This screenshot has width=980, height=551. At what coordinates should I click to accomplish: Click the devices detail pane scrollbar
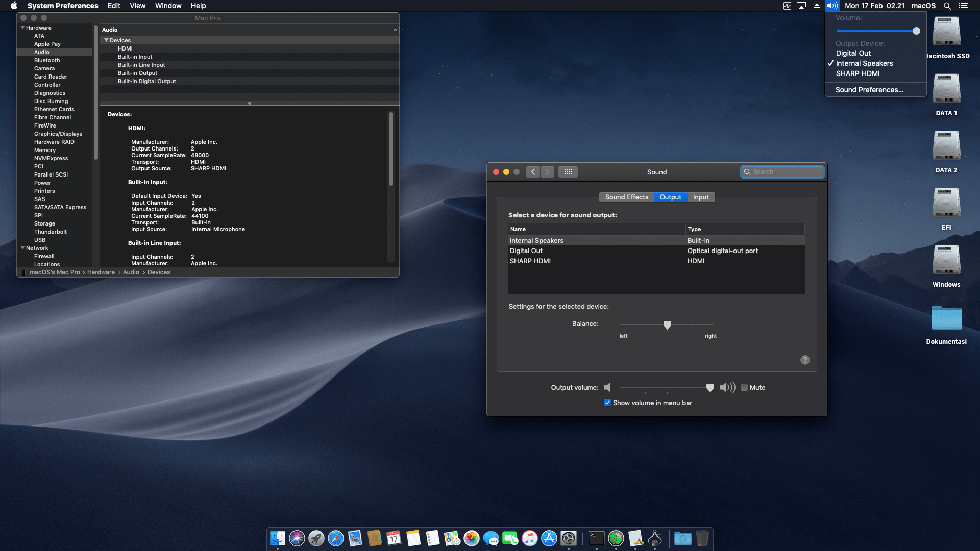[391, 149]
